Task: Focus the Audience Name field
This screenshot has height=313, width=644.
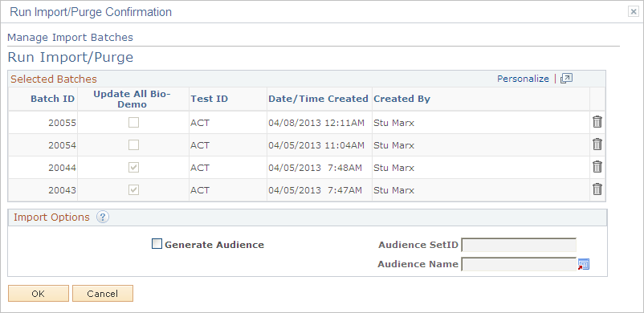Action: point(520,264)
